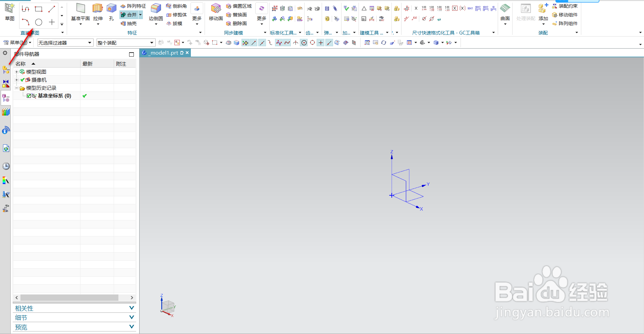
Task: Open the HD3D Tools sidebar tab
Action: 6,130
